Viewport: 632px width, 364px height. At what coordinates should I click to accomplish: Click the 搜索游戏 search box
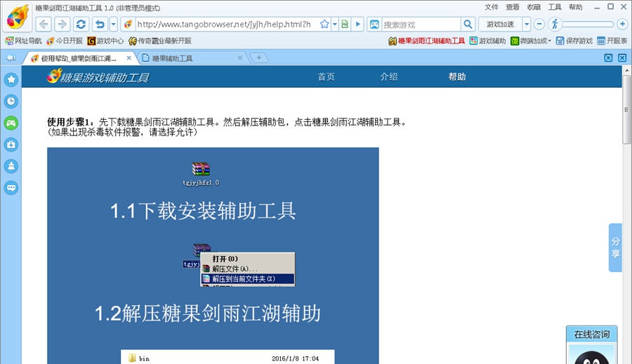tap(421, 25)
